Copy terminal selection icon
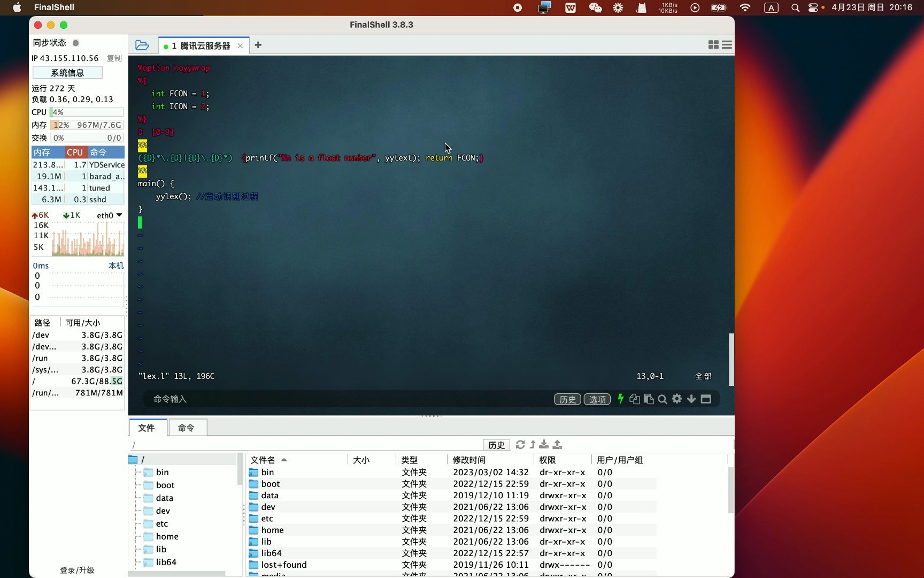This screenshot has height=578, width=924. click(635, 399)
